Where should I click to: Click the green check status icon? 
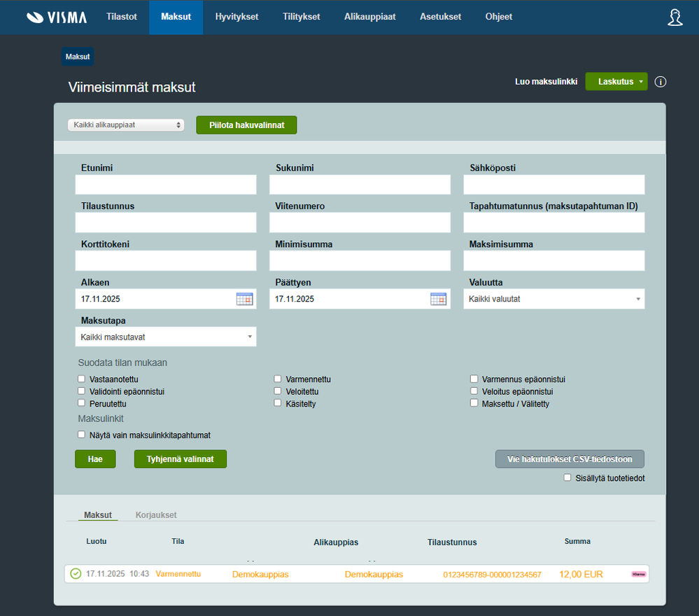tap(76, 573)
